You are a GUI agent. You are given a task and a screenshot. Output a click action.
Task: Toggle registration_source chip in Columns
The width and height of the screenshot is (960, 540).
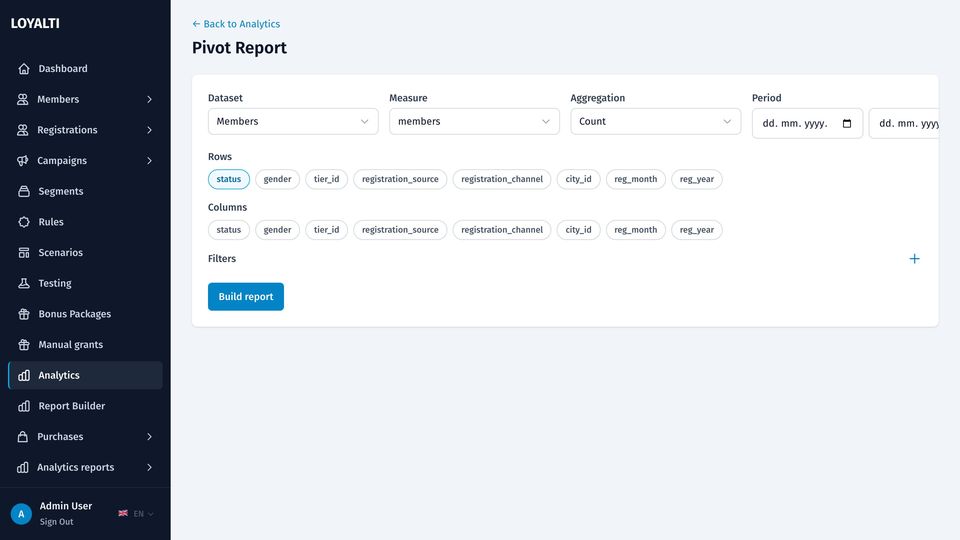pyautogui.click(x=400, y=230)
